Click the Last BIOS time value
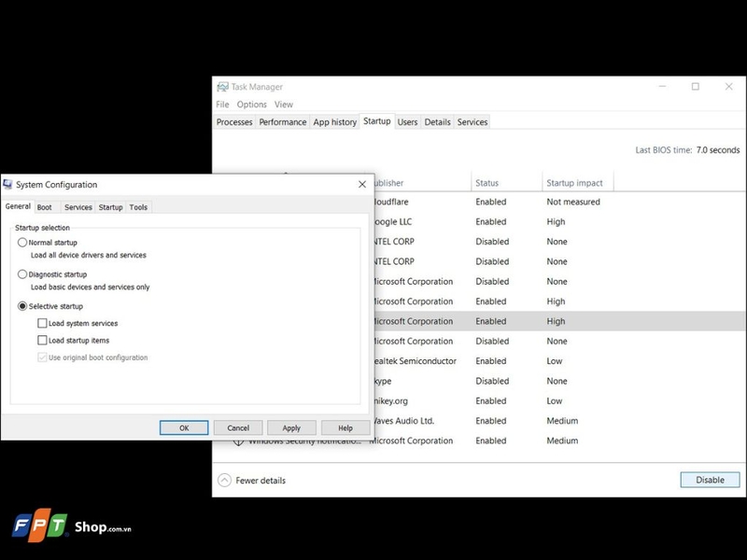This screenshot has width=747, height=560. (718, 150)
